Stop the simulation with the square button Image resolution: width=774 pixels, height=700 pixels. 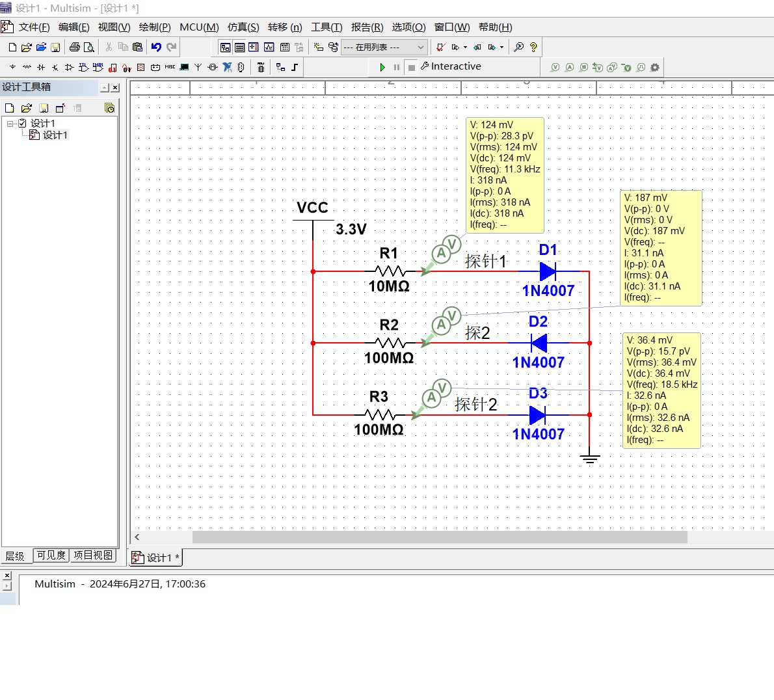(411, 67)
